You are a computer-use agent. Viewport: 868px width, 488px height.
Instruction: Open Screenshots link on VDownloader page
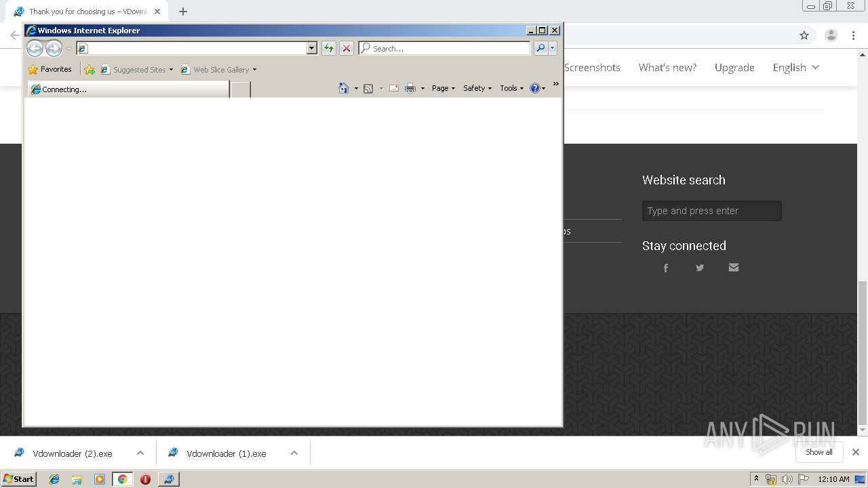click(592, 67)
